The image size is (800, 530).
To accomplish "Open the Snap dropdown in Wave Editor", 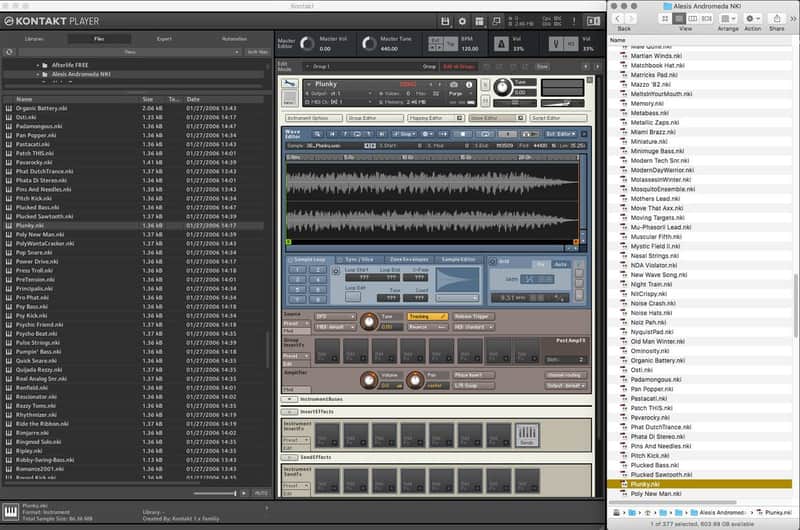I will (404, 134).
